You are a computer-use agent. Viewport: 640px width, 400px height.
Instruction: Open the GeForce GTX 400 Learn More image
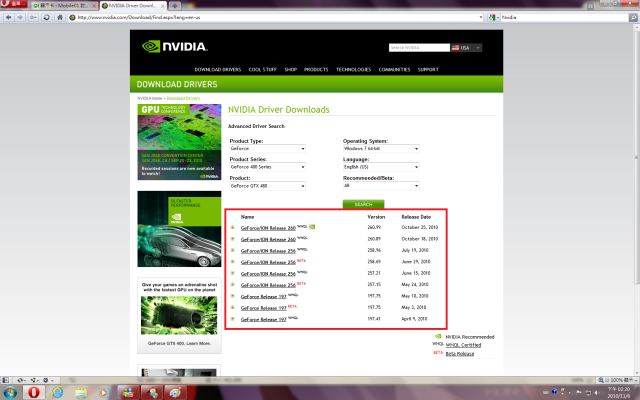tap(179, 316)
